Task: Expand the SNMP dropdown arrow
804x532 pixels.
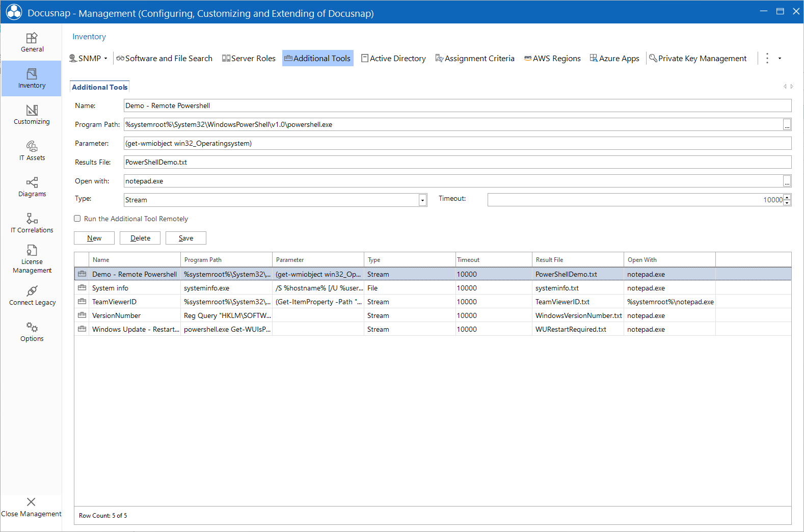Action: tap(105, 59)
